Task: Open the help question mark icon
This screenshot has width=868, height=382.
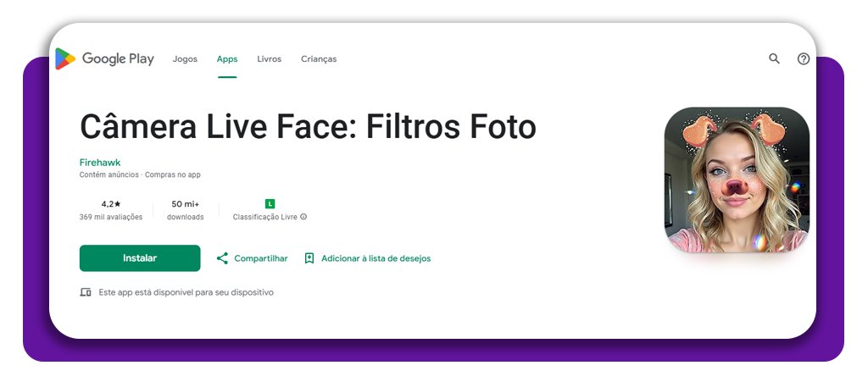Action: [x=804, y=58]
